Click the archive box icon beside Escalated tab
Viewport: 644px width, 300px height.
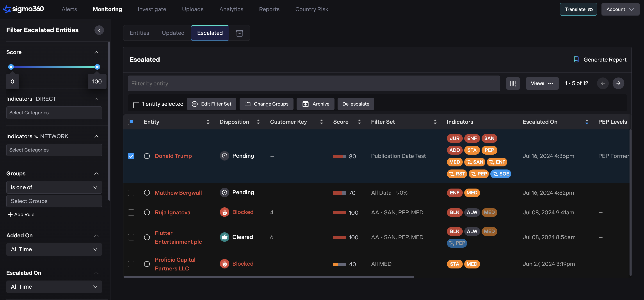(x=239, y=33)
